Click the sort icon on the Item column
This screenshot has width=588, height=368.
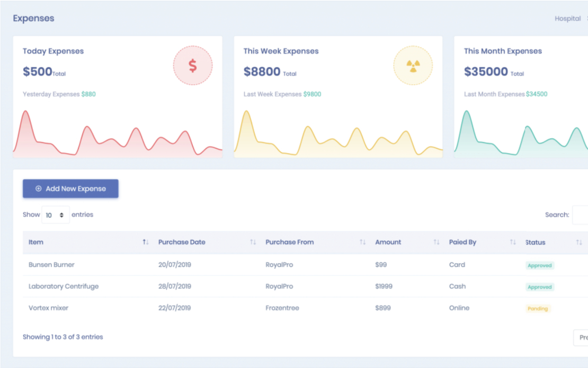(x=145, y=242)
